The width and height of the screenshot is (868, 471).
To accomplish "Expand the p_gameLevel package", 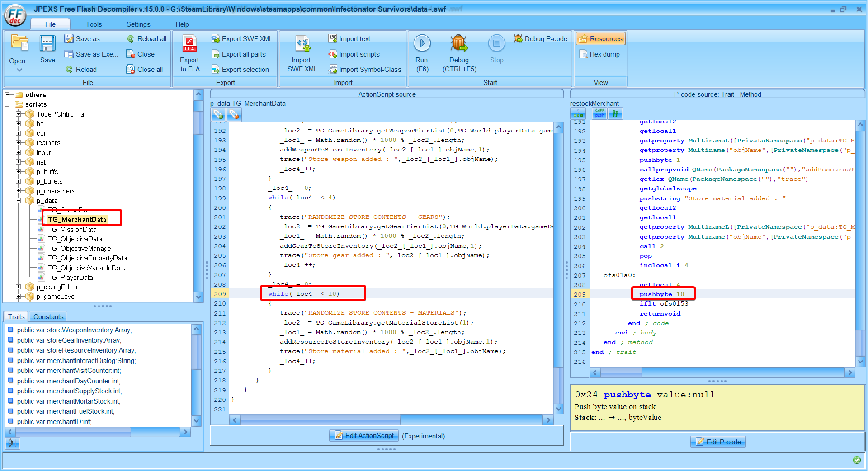I will coord(19,297).
